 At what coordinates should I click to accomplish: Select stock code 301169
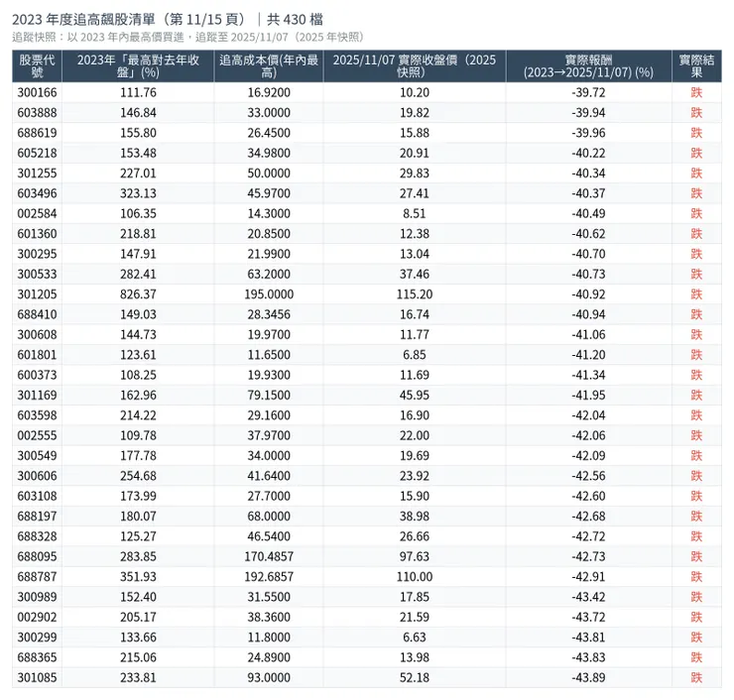37,395
